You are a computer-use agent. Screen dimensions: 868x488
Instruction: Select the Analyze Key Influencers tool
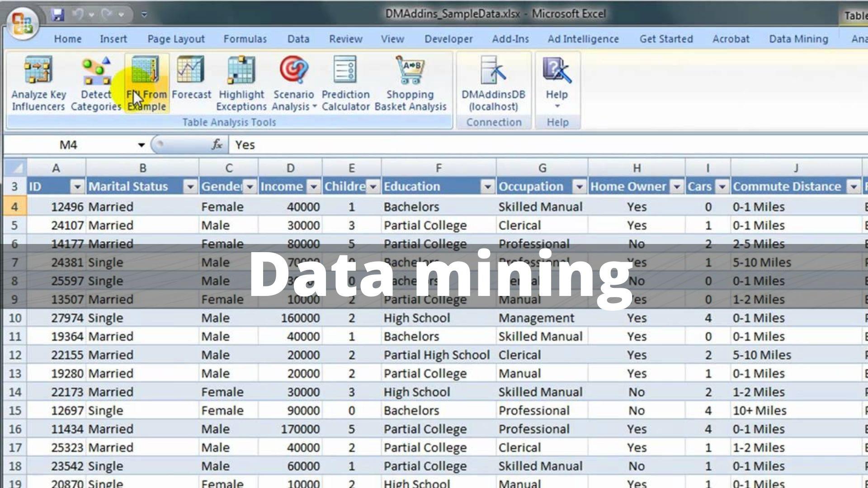[x=38, y=81]
